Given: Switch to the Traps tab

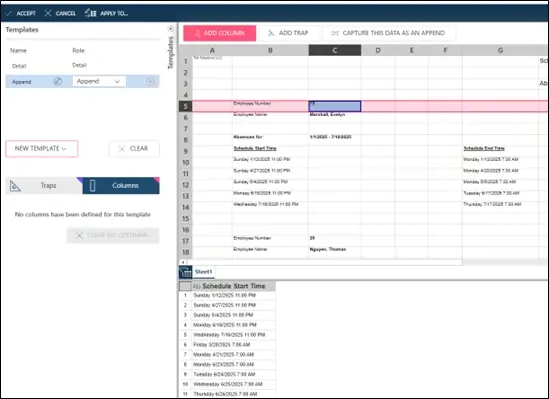Looking at the screenshot, I should click(44, 186).
